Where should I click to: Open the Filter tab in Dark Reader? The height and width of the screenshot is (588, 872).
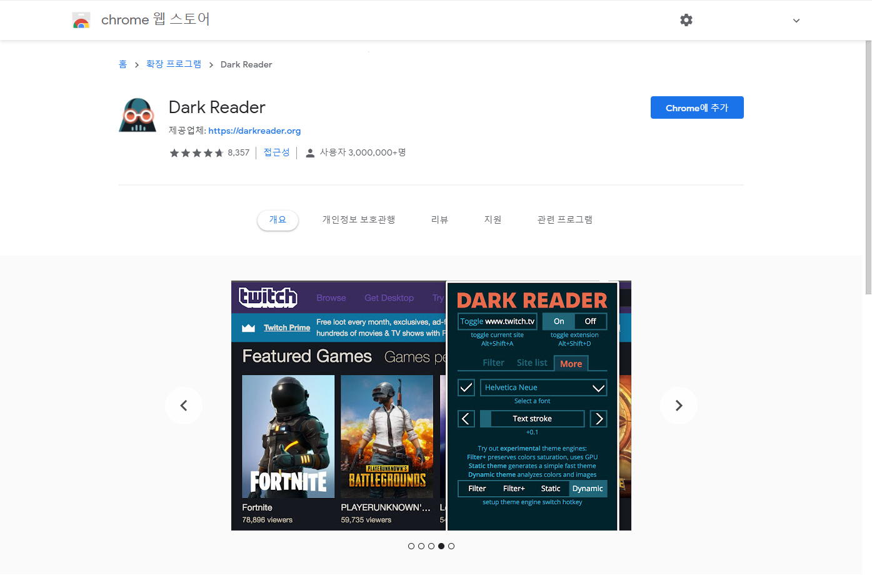tap(493, 362)
